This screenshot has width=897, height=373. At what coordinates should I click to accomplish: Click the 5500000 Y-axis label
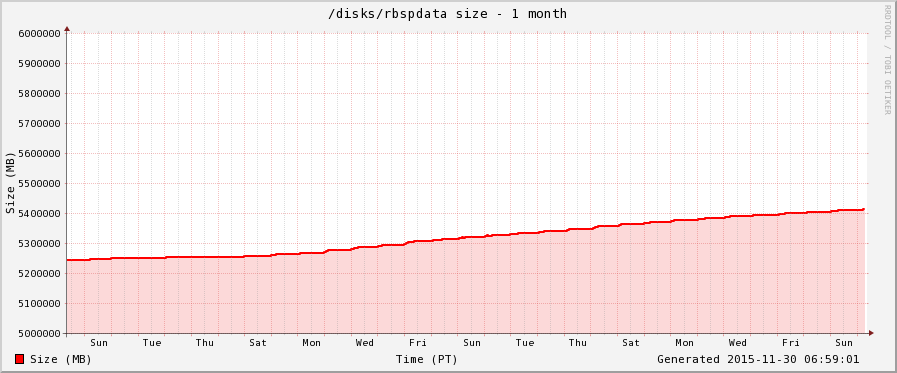click(x=40, y=184)
